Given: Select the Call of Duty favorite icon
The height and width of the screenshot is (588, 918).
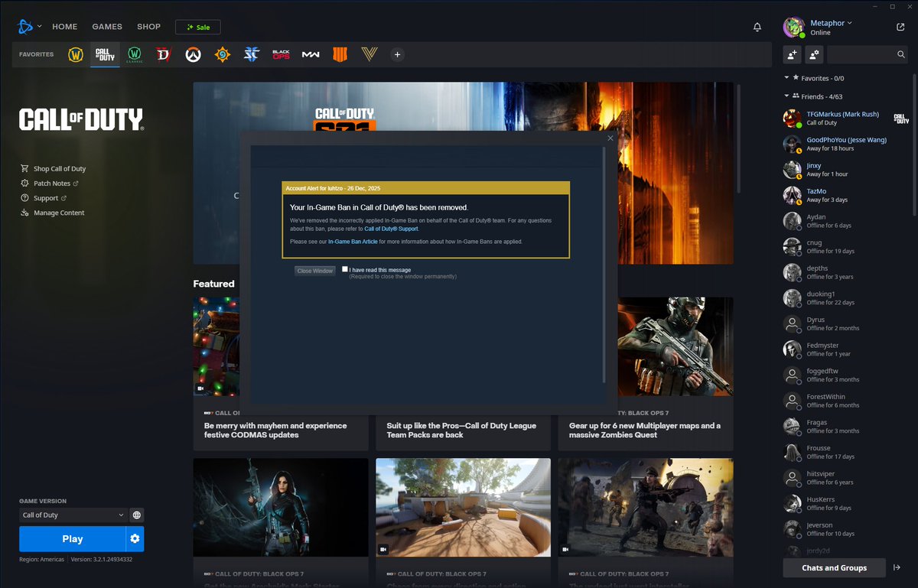Looking at the screenshot, I should coord(105,54).
